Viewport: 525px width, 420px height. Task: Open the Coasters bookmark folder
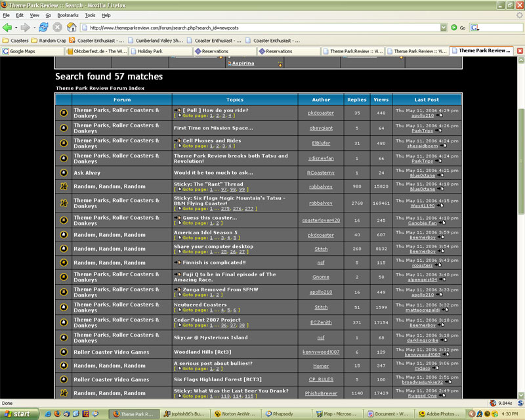pyautogui.click(x=15, y=41)
